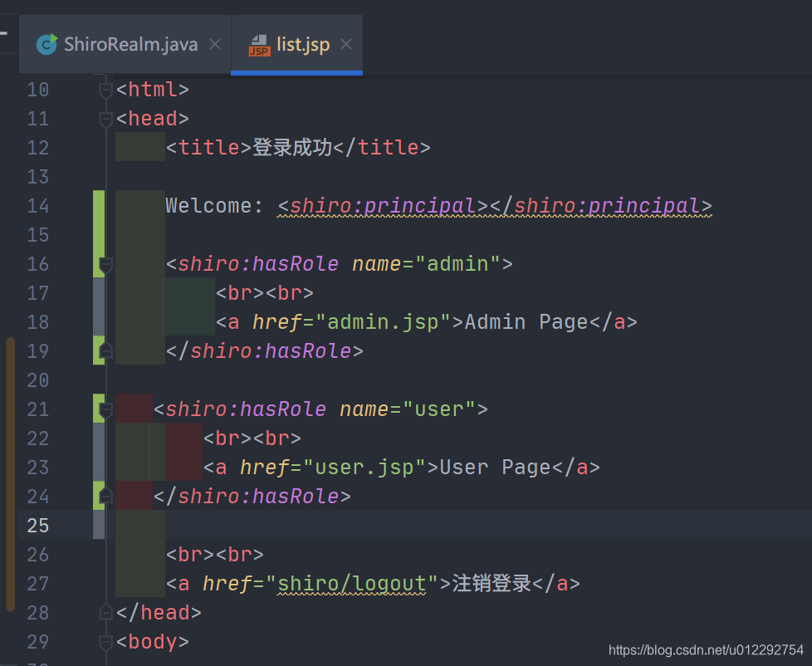Click the JSP file icon on list.jsp tab
812x666 pixels.
click(259, 46)
